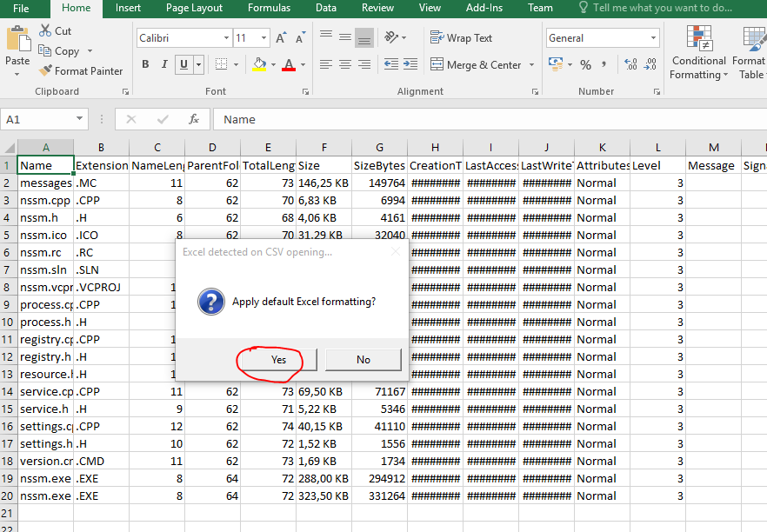The height and width of the screenshot is (532, 767).
Task: Open text Orientation options
Action: [395, 37]
